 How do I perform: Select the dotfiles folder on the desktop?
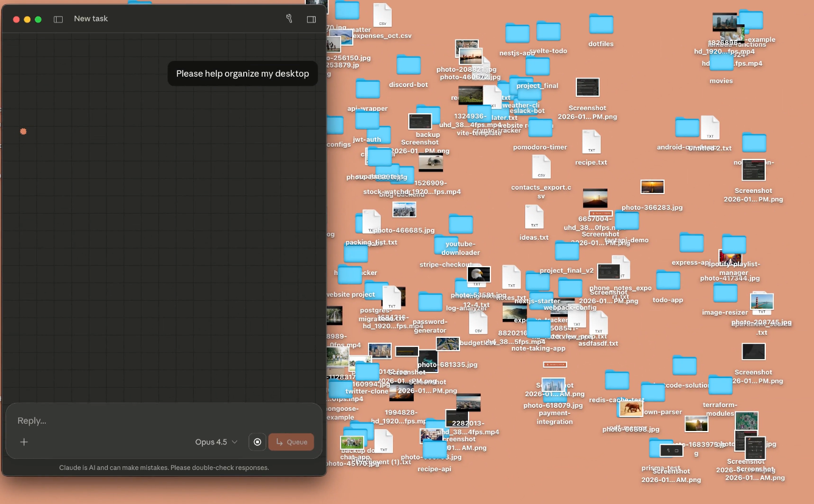pos(601,25)
